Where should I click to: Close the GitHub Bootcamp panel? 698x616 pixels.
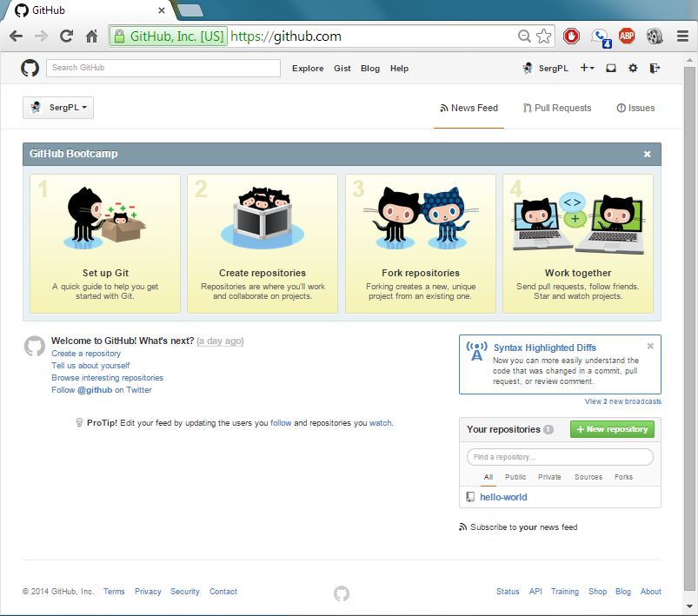click(648, 154)
